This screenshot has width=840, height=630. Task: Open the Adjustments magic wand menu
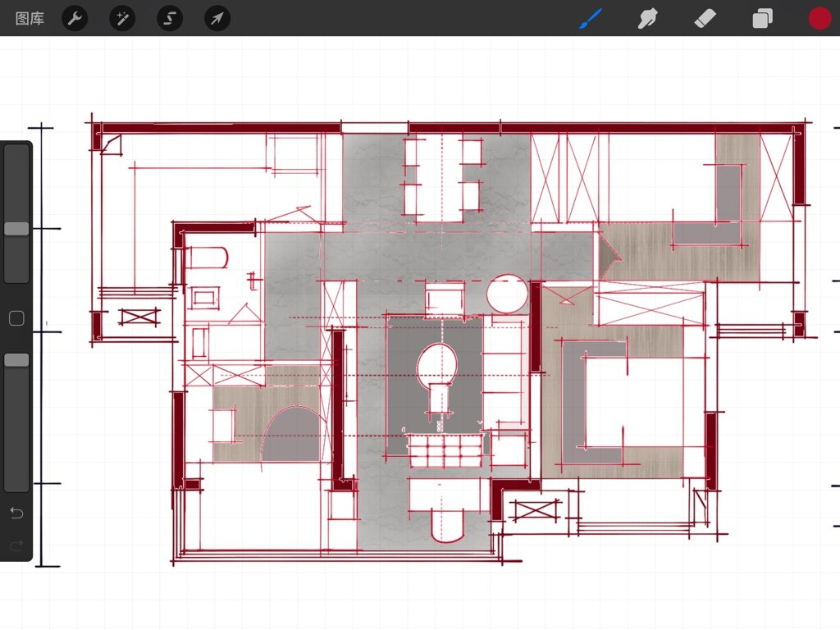pos(122,18)
